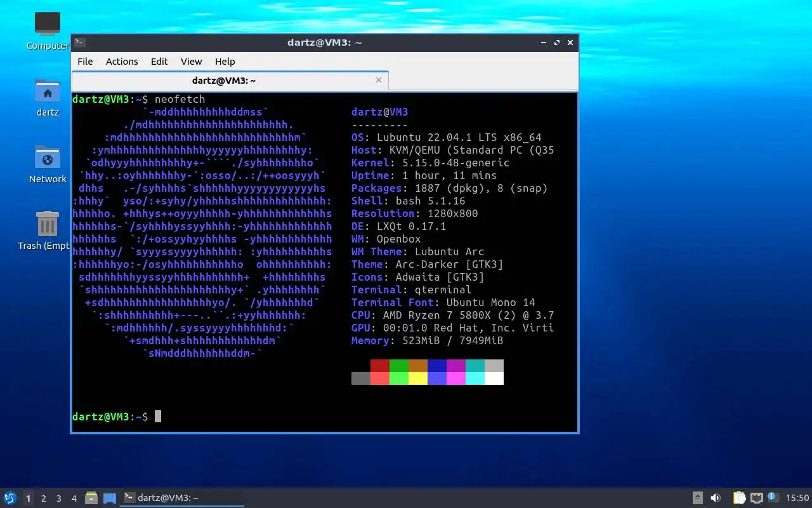Viewport: 812px width, 508px height.
Task: Click the 'WM Theme: Lubuntu Arc' line
Action: click(418, 251)
